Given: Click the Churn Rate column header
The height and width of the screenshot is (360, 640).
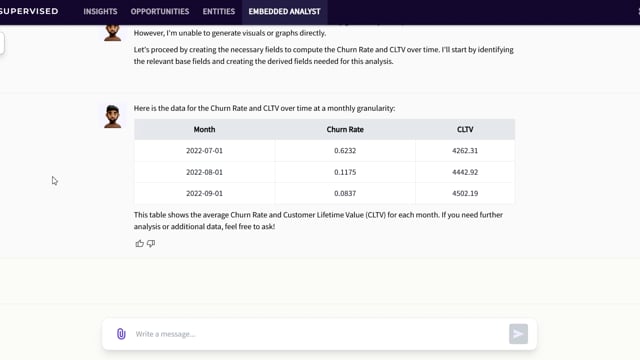Looking at the screenshot, I should click(345, 129).
